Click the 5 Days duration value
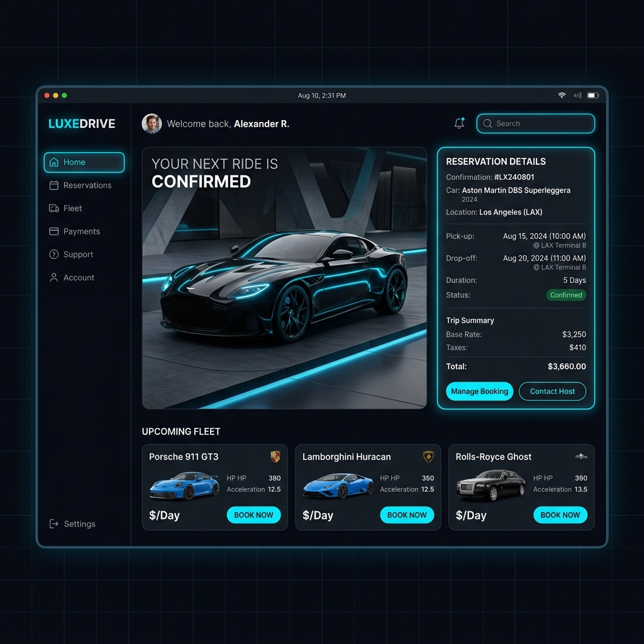 coord(575,280)
